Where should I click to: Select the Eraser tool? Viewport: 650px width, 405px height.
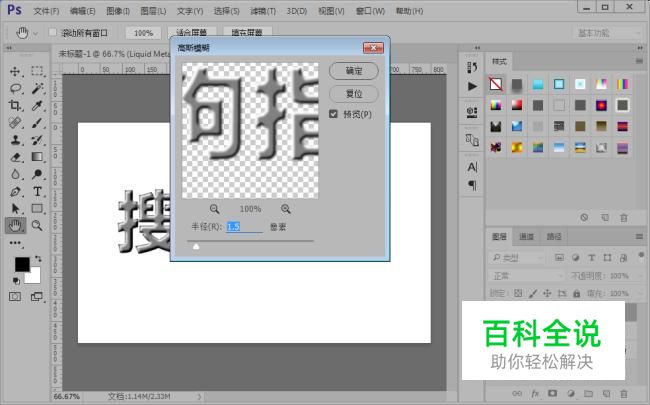[15, 157]
